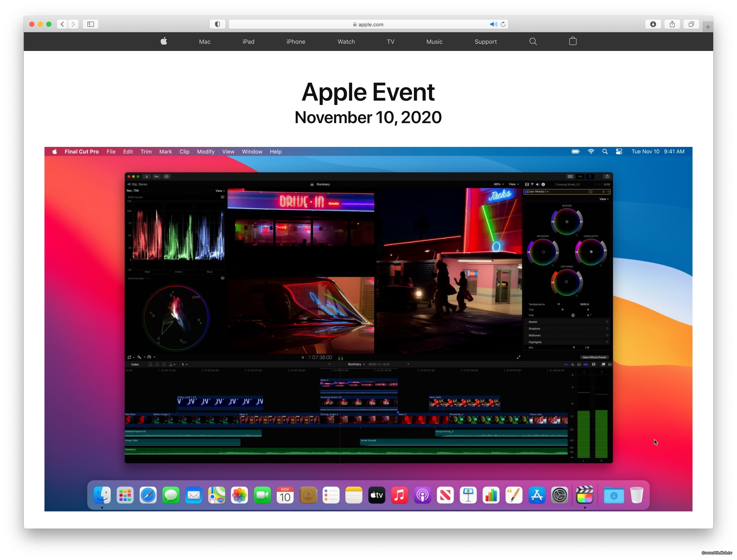Open Safari downloads list

(653, 24)
